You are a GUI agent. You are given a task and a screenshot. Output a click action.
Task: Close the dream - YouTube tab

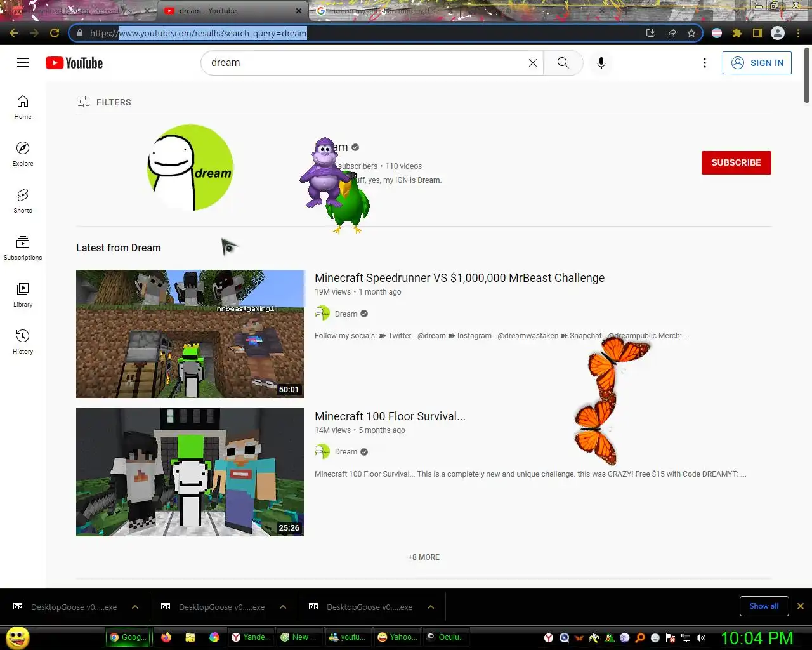tap(299, 11)
